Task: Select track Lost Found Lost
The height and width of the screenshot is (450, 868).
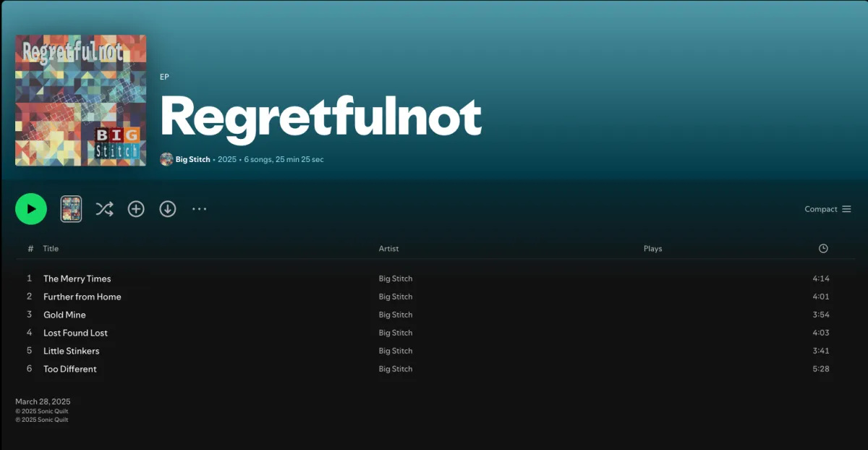Action: tap(75, 333)
